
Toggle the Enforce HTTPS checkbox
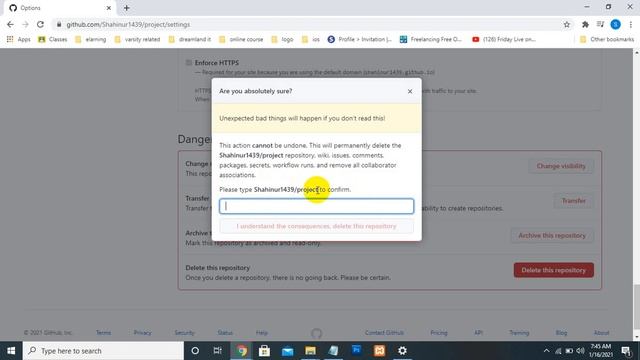pyautogui.click(x=189, y=62)
